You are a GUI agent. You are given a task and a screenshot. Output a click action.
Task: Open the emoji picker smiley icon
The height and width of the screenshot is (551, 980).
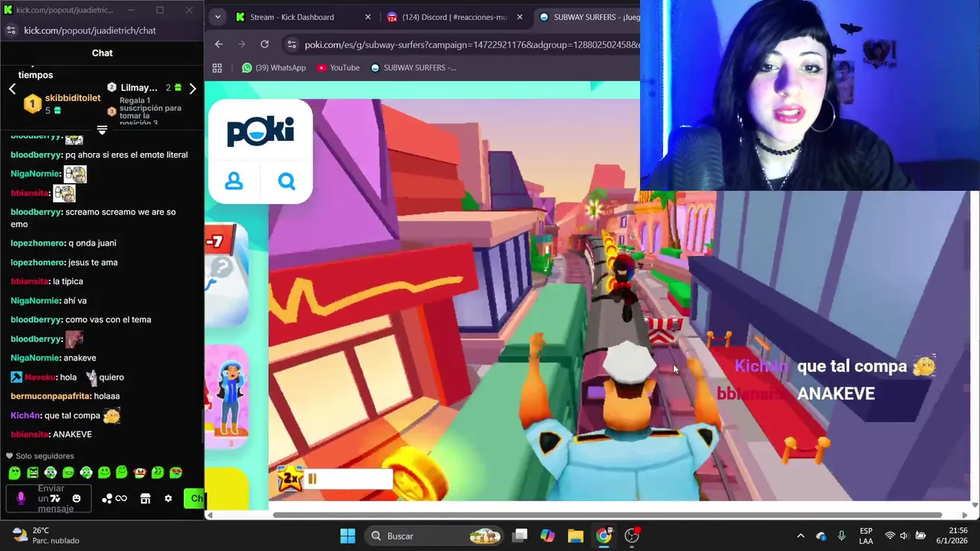click(77, 498)
